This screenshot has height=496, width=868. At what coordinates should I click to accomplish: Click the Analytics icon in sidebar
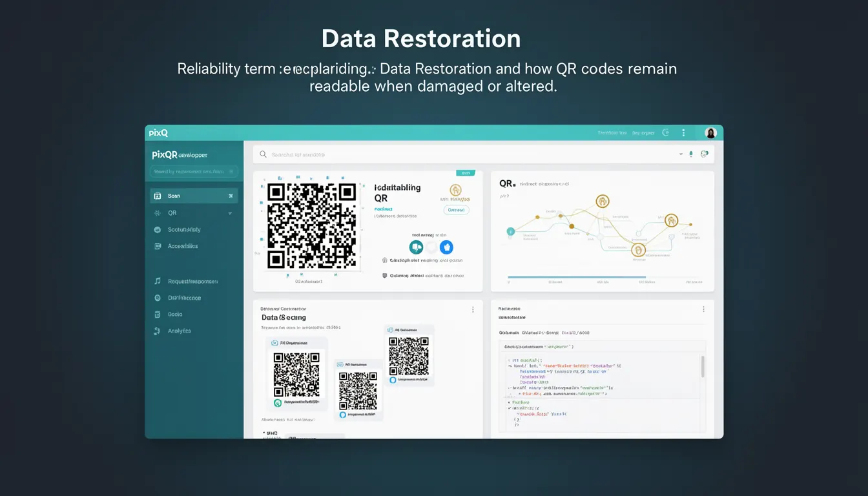(157, 331)
